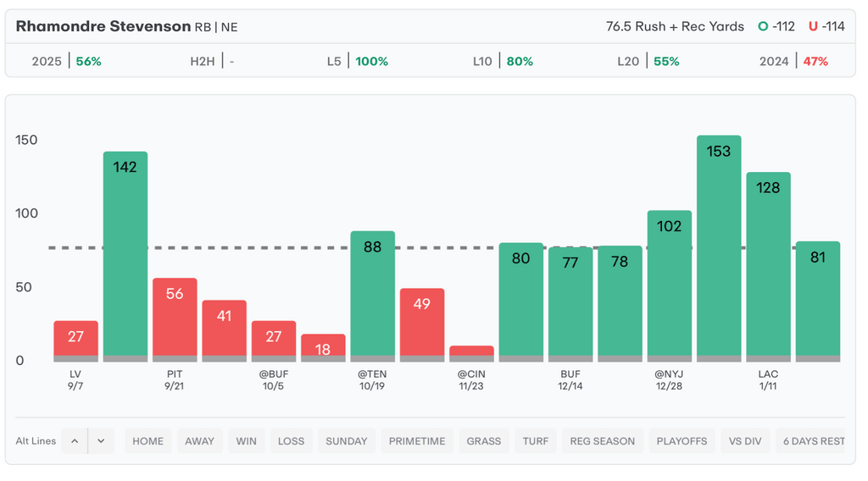Click the 153-yard green bar
868x481 pixels.
pos(719,246)
